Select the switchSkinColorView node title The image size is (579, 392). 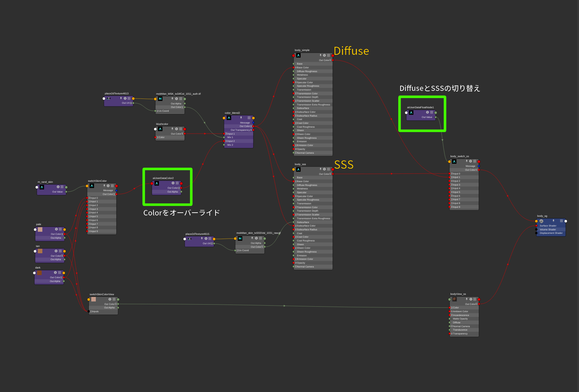pos(102,294)
